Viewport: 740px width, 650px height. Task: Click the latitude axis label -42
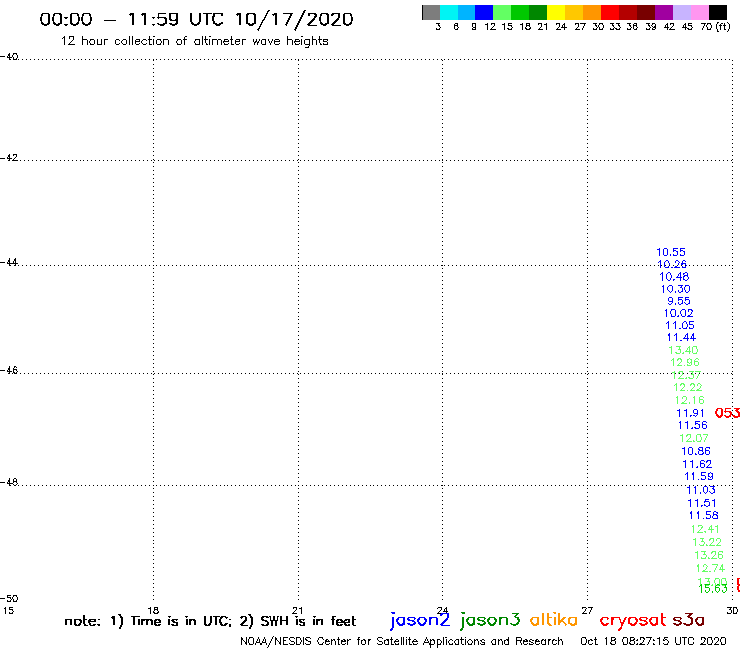click(9, 158)
